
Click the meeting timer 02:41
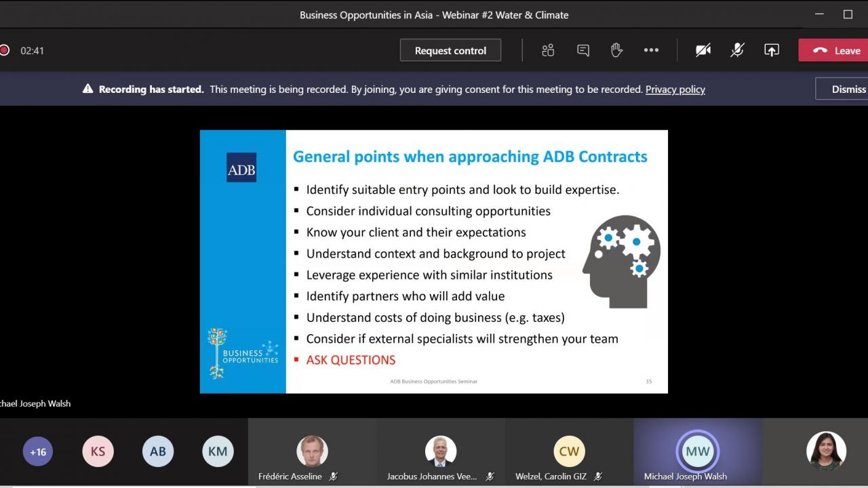click(32, 50)
